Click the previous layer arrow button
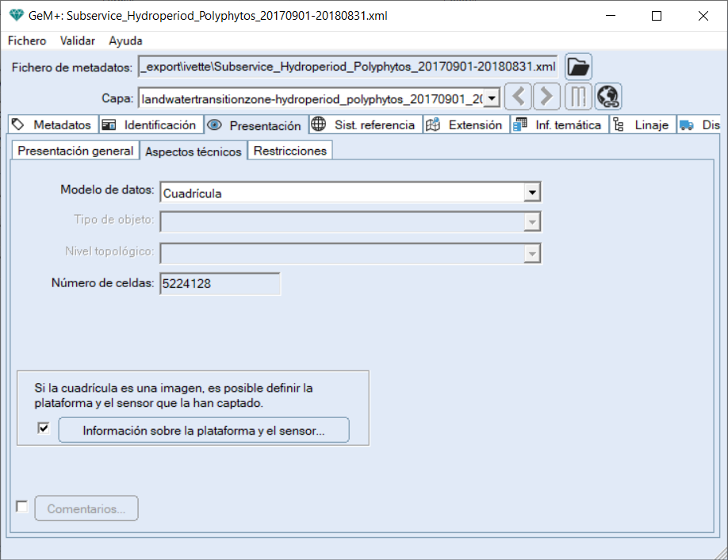Screen dimensions: 728x560 pyautogui.click(x=518, y=96)
